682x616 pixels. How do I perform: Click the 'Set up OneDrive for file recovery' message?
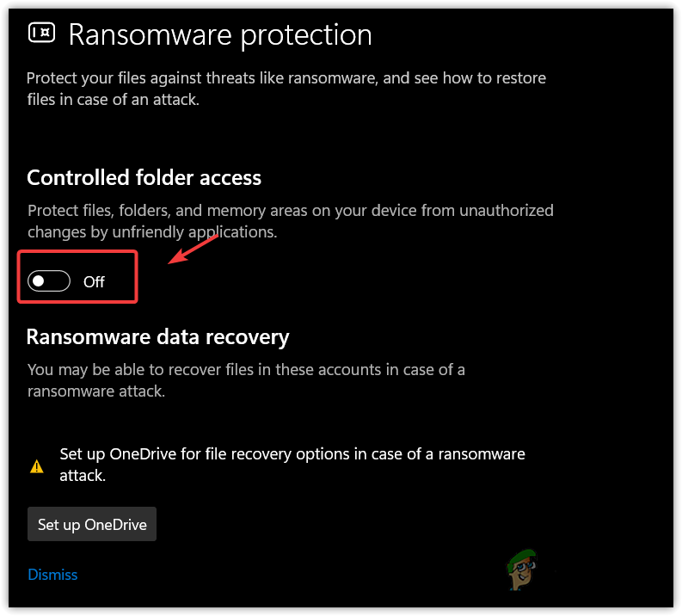[292, 453]
